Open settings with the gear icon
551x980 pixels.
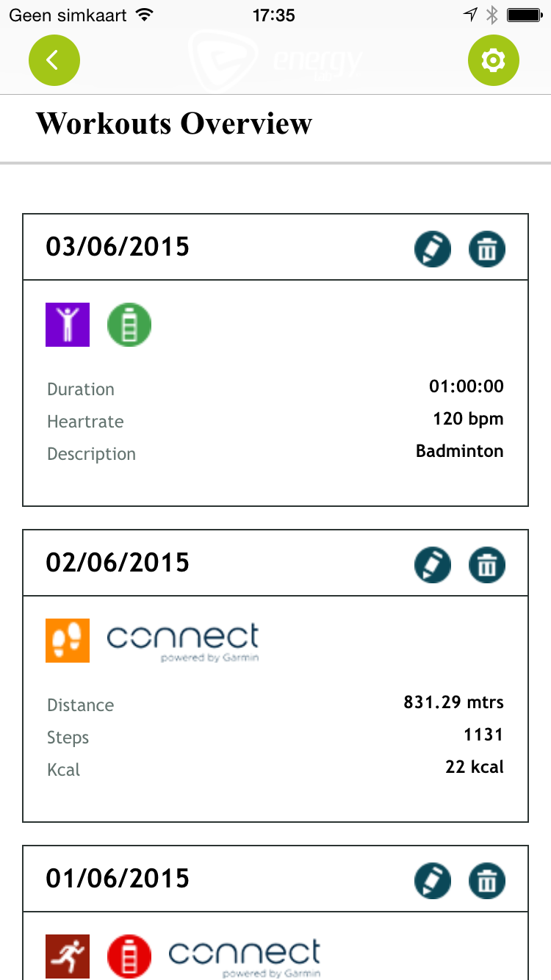tap(494, 60)
